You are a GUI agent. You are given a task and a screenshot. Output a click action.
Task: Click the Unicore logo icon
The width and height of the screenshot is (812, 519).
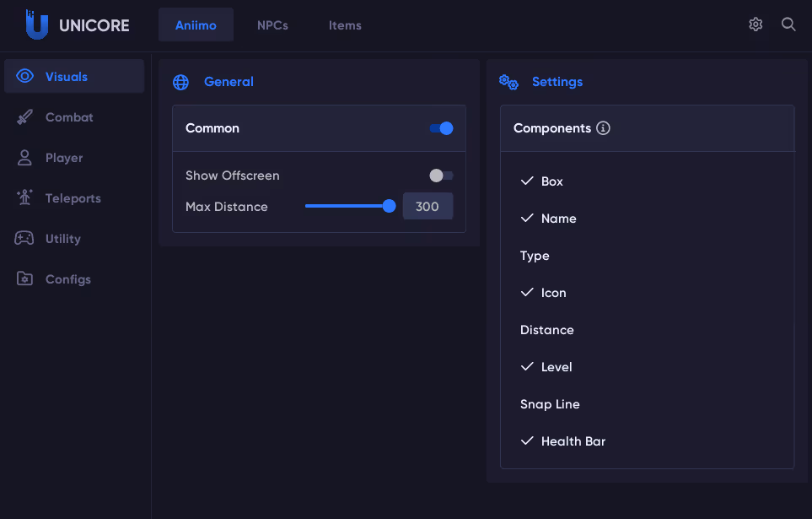coord(37,24)
